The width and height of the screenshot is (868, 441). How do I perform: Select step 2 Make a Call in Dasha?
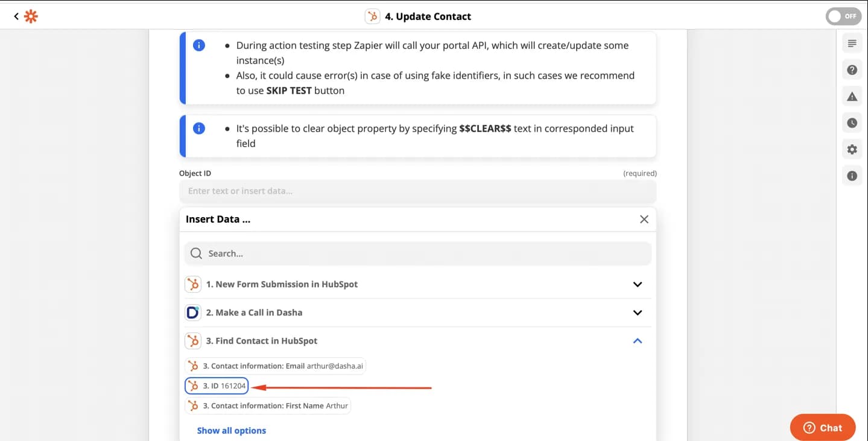(x=417, y=313)
